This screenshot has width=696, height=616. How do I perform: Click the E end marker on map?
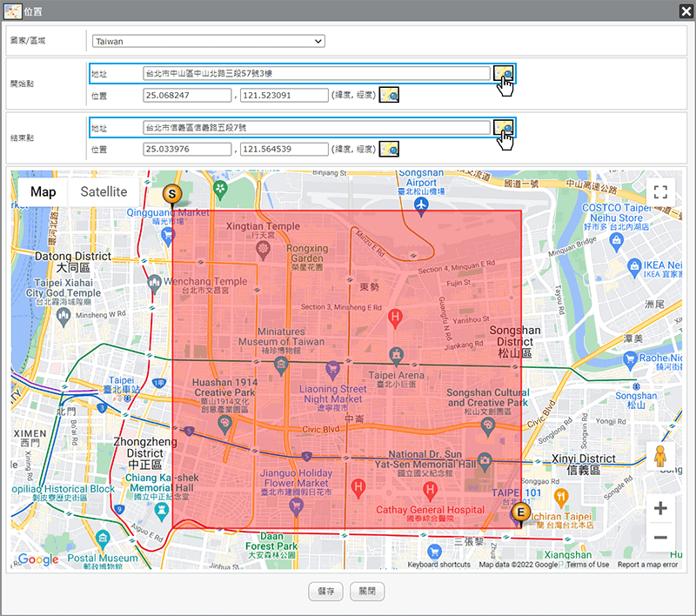coord(520,512)
